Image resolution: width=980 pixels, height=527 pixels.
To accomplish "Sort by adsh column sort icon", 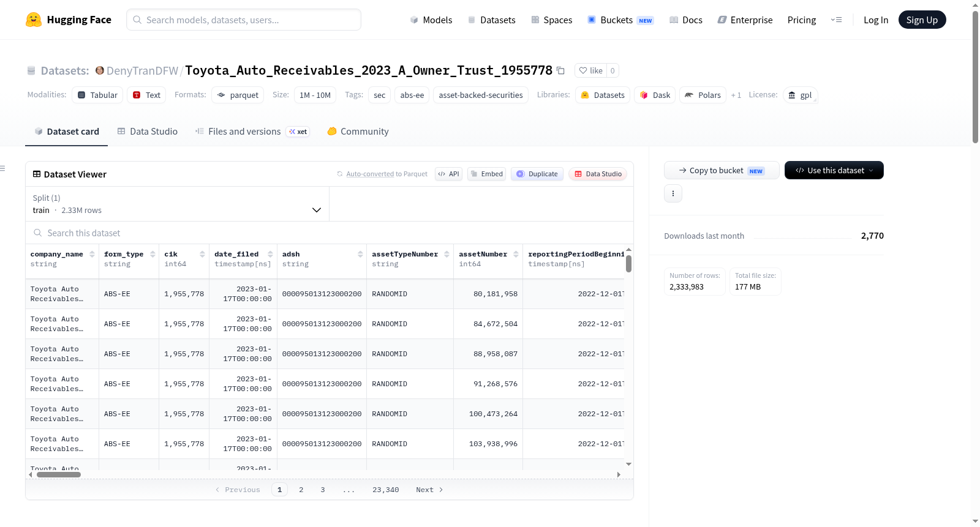I will [360, 254].
